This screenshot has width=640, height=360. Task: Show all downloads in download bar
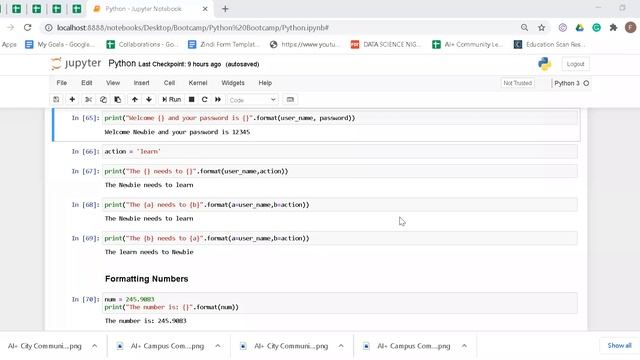pos(619,346)
